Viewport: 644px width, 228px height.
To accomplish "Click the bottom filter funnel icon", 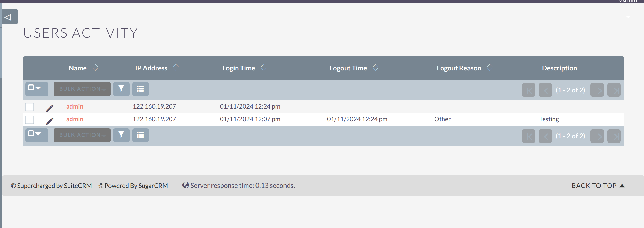I will pos(121,135).
